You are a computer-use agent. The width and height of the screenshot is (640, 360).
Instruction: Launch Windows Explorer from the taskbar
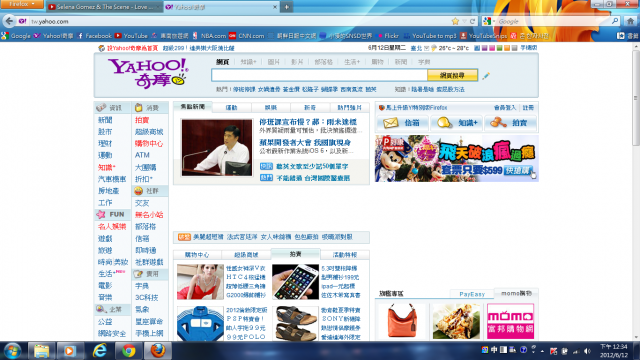41,351
